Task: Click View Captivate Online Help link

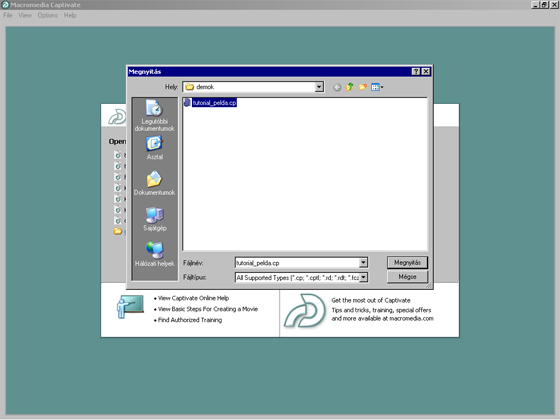Action: coord(193,298)
